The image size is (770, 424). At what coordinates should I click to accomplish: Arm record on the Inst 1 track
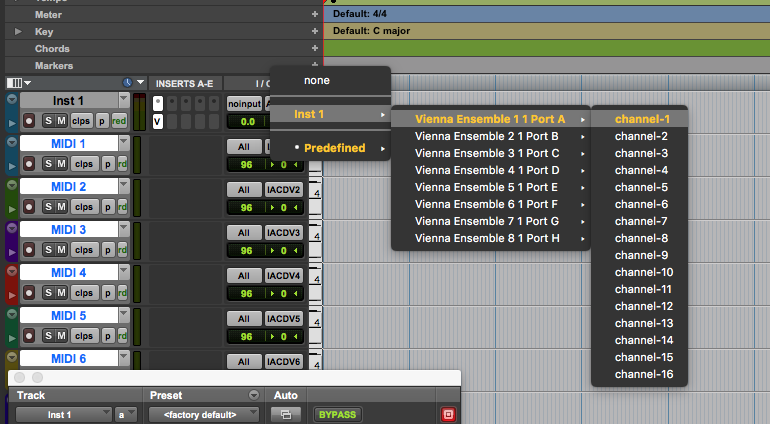[x=29, y=121]
